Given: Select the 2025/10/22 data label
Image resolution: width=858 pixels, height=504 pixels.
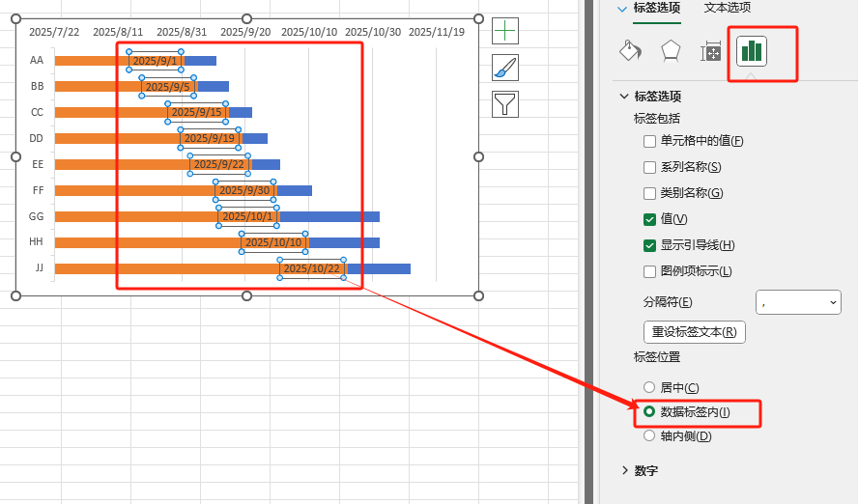Looking at the screenshot, I should tap(312, 268).
